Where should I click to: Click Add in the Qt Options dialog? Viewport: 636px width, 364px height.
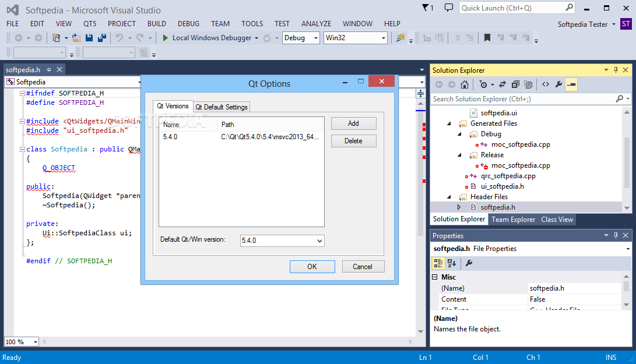click(x=353, y=123)
